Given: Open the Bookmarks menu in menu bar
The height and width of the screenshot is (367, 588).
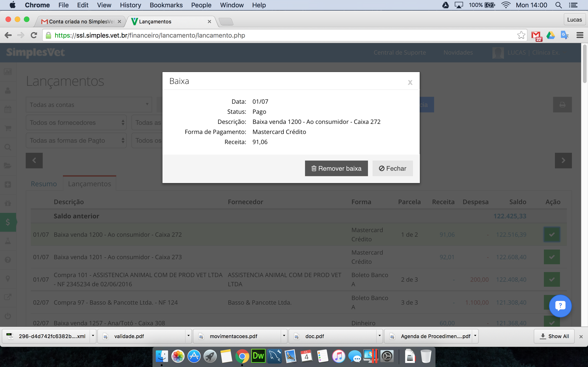Looking at the screenshot, I should click(166, 5).
